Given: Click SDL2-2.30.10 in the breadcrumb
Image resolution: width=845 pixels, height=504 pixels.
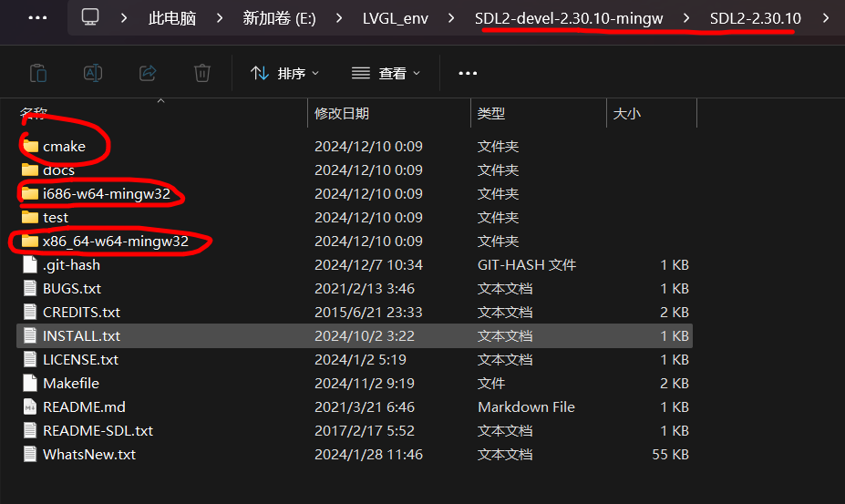Looking at the screenshot, I should click(755, 18).
